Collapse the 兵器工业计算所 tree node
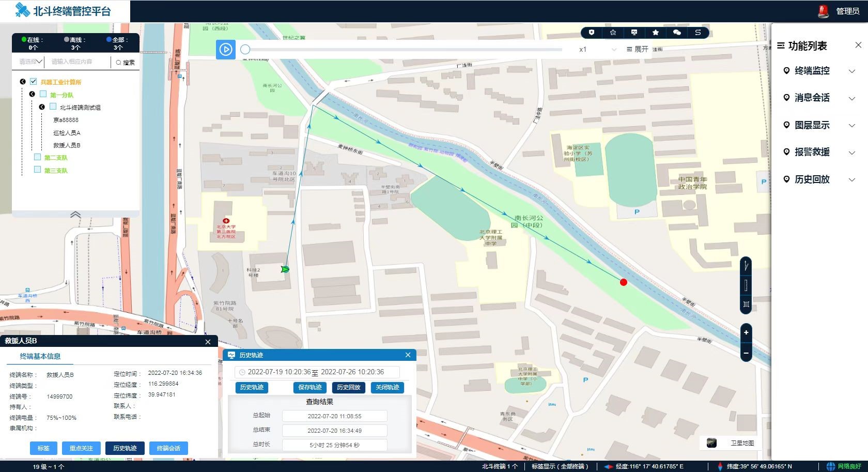868x472 pixels. coord(23,82)
